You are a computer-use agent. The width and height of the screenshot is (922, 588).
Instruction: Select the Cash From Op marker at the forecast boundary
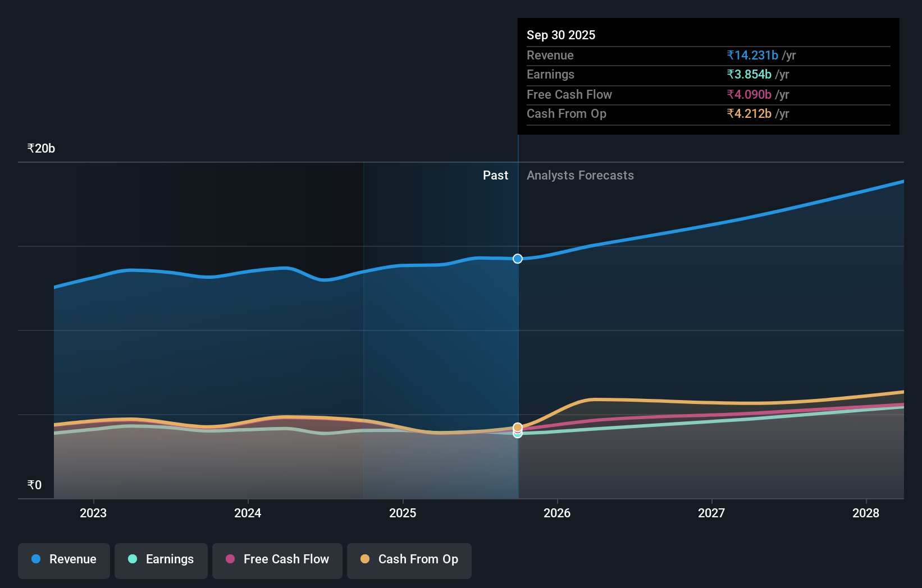coord(517,427)
